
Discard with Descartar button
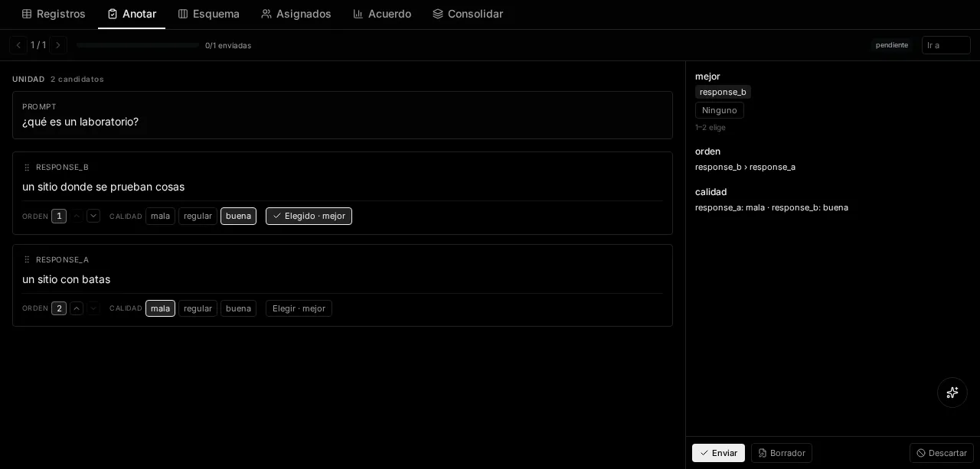[941, 453]
